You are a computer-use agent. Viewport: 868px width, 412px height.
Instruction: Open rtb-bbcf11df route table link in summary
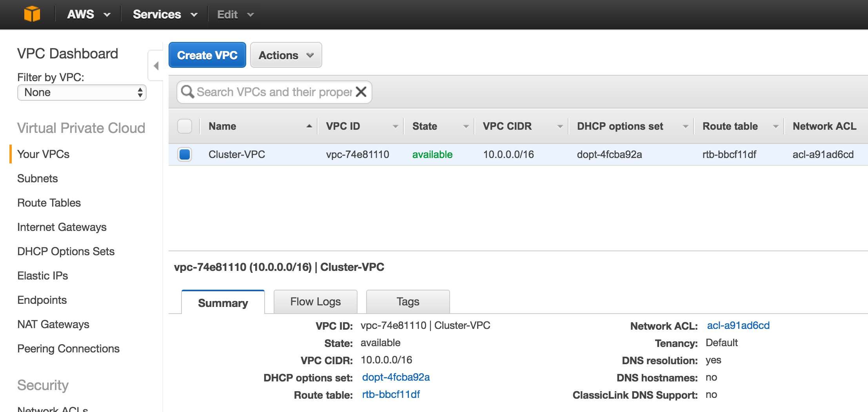[391, 394]
